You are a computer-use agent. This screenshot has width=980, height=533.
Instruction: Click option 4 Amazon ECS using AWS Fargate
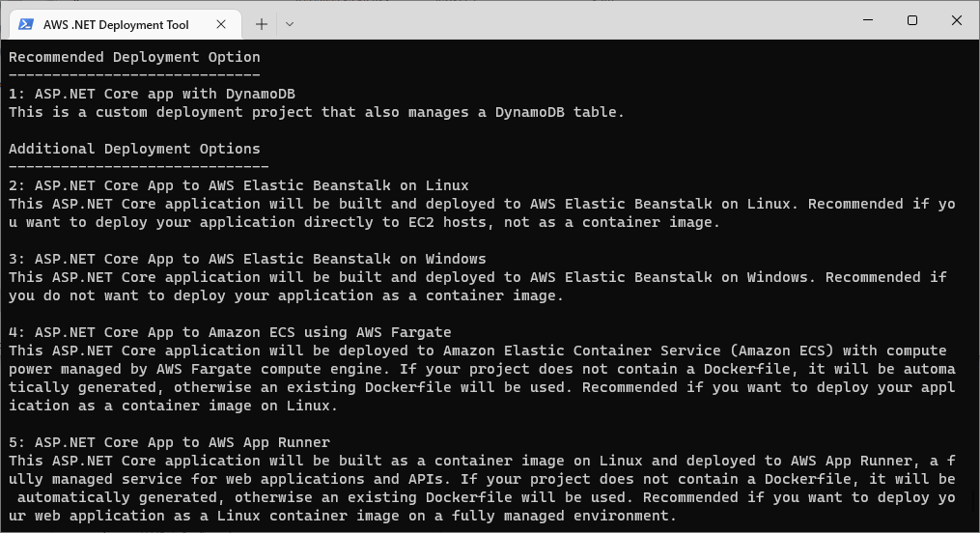[230, 332]
